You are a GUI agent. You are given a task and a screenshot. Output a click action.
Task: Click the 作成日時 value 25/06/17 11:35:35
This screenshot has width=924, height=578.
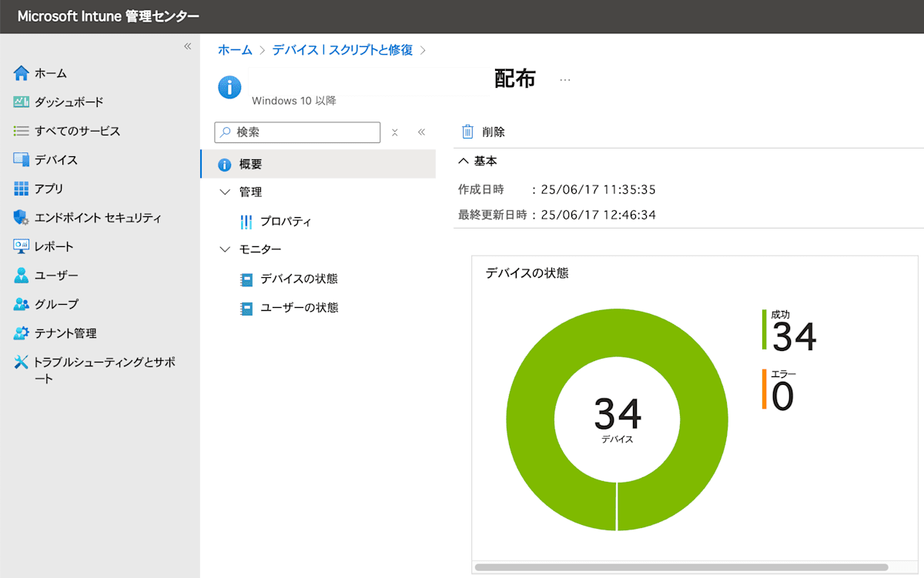point(598,189)
